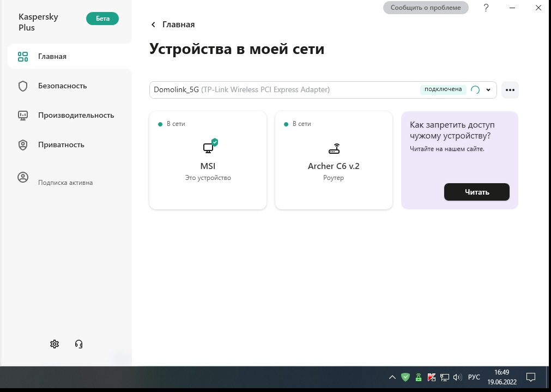This screenshot has height=392, width=551.
Task: Click the green shield icon in the system tray
Action: click(405, 377)
